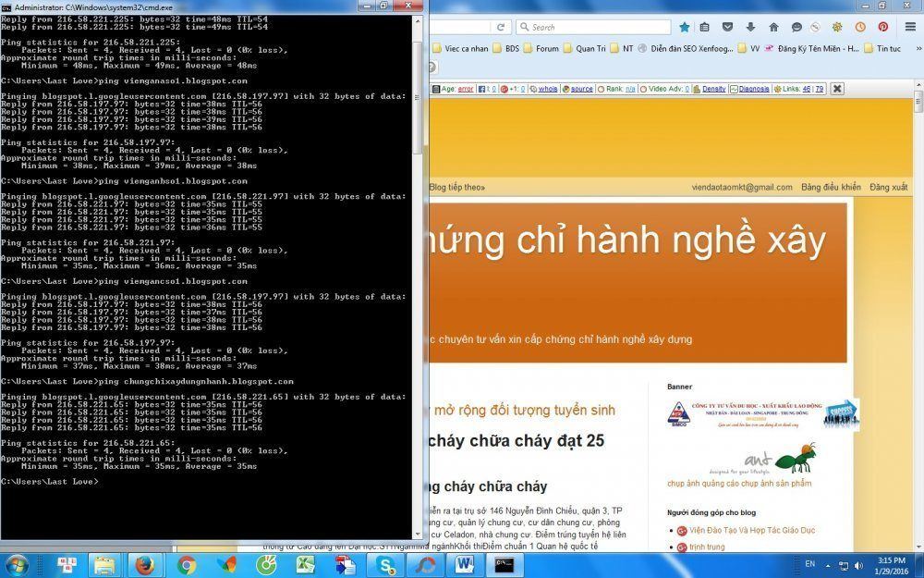Open the NT bookmark folder
The image size is (924, 578).
coord(622,48)
